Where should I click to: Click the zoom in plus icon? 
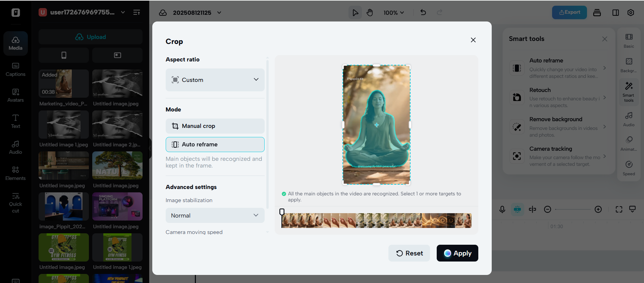pos(598,209)
